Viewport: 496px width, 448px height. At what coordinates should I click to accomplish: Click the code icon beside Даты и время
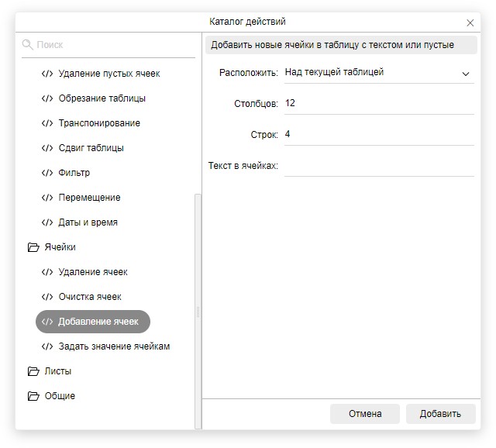47,222
